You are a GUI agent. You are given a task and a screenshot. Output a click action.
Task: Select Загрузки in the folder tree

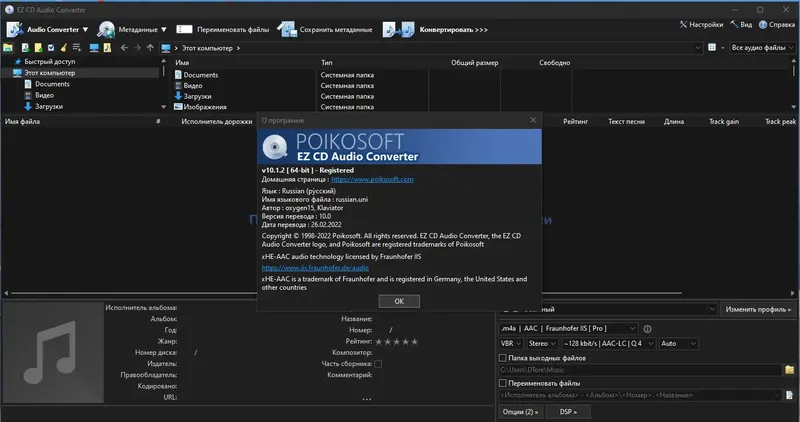click(49, 107)
